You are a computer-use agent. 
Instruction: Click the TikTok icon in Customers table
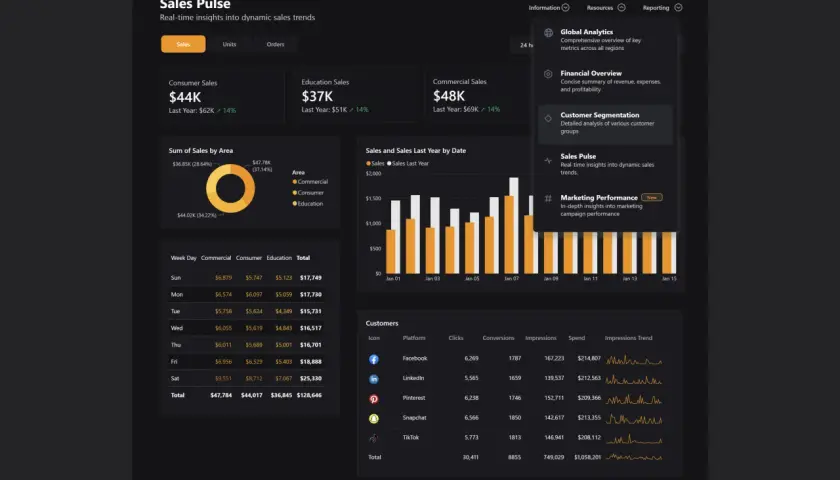tap(374, 438)
